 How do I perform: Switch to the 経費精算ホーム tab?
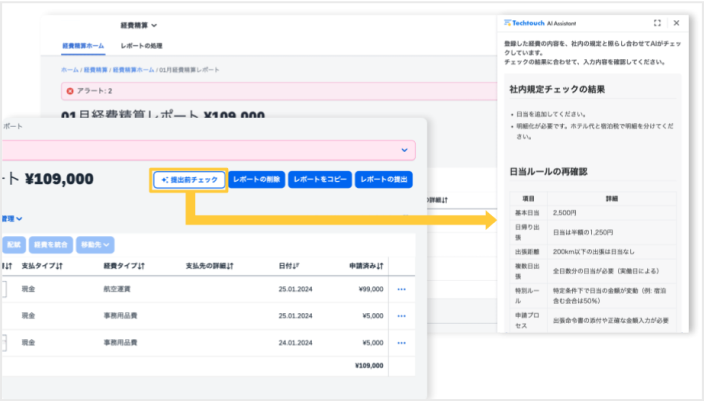coord(82,47)
